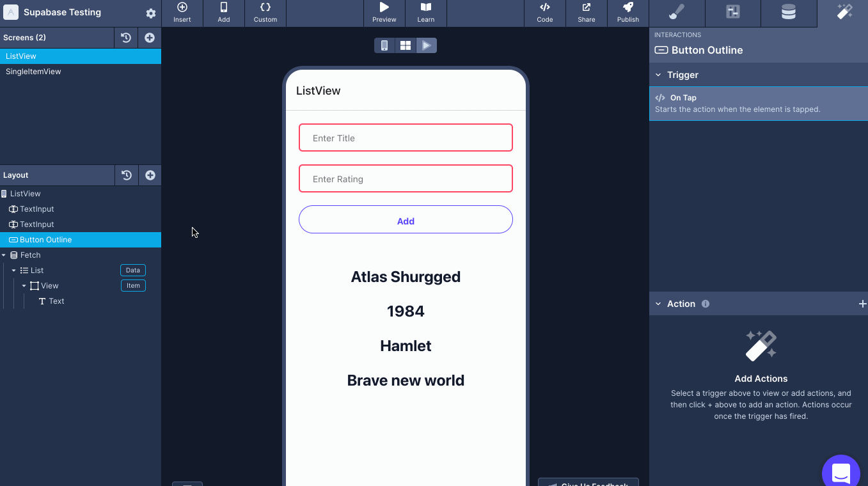The height and width of the screenshot is (486, 868).
Task: Click the ListView header title on canvas
Action: pyautogui.click(x=318, y=91)
